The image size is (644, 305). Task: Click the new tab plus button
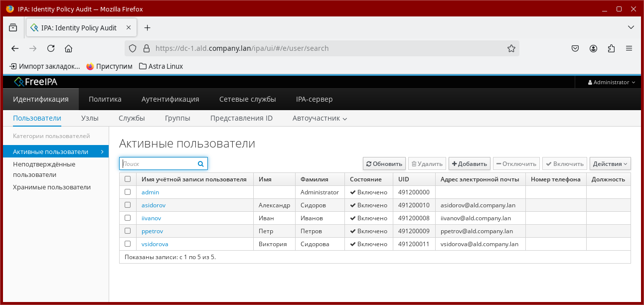(x=147, y=28)
